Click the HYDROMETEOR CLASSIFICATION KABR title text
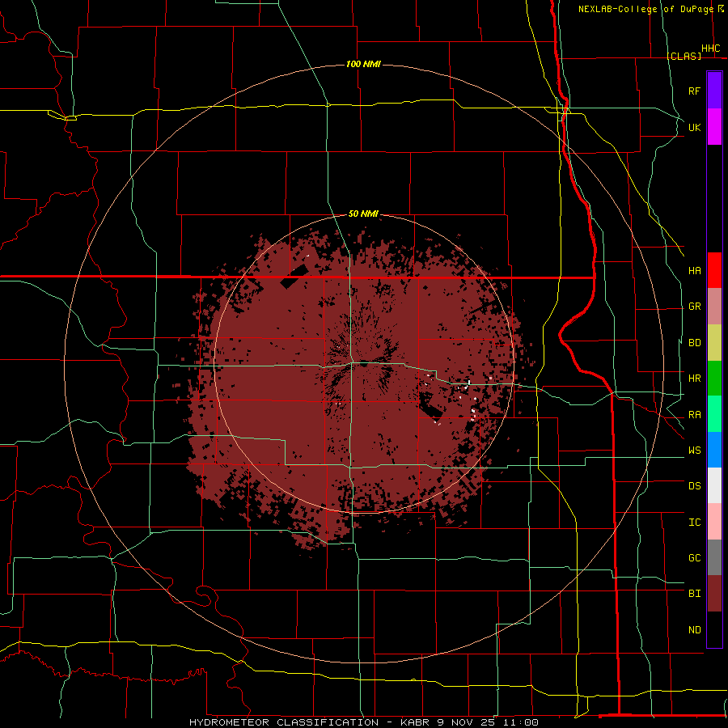Image resolution: width=728 pixels, height=728 pixels. pos(364,722)
